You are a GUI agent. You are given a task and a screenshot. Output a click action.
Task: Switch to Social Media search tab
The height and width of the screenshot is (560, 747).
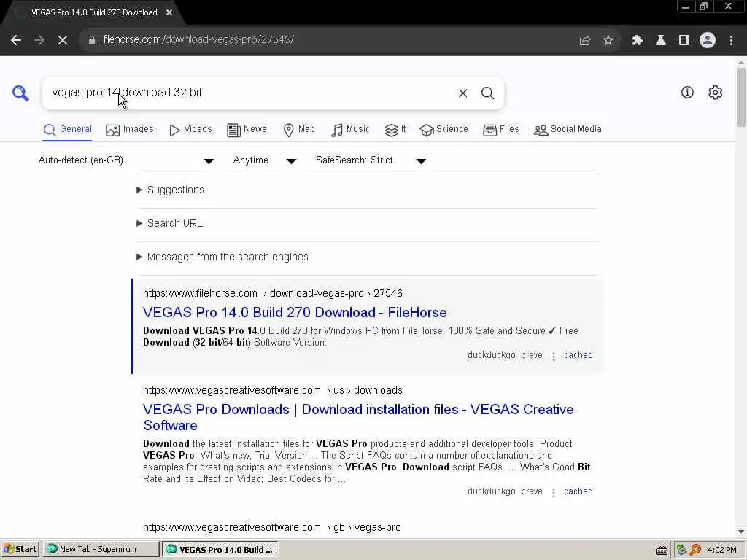click(x=568, y=130)
